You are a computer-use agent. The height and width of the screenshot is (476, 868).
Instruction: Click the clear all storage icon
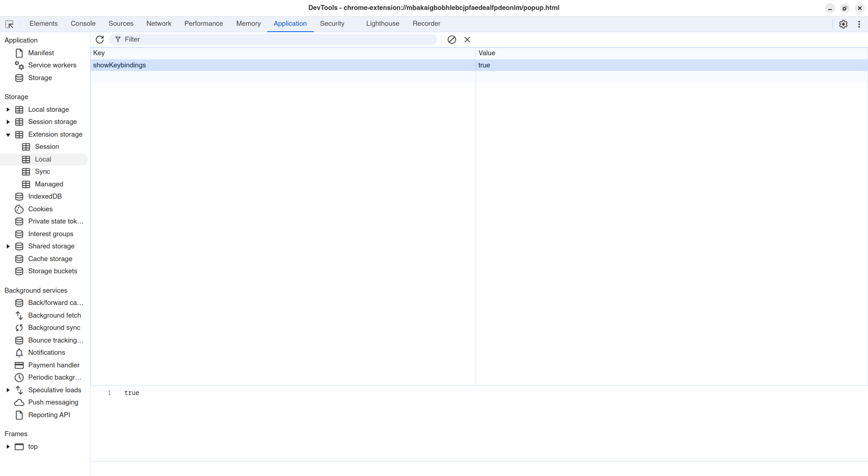point(452,40)
